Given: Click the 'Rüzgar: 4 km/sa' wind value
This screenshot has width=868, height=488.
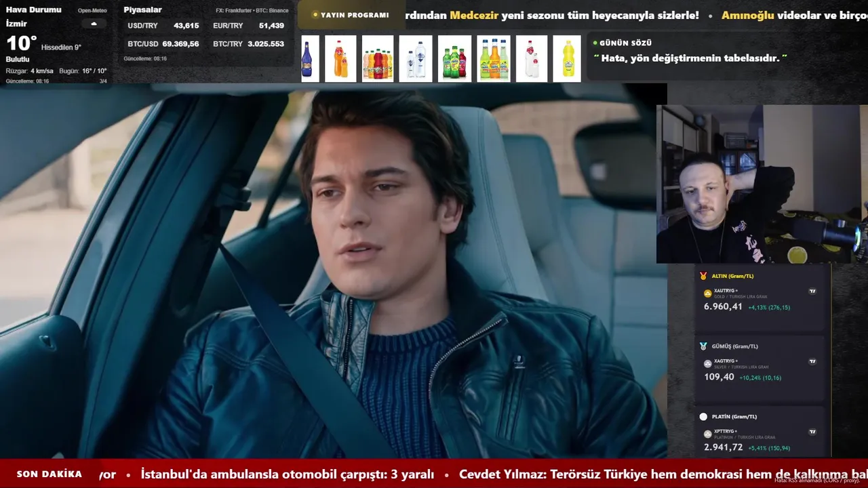Looking at the screenshot, I should click(30, 71).
